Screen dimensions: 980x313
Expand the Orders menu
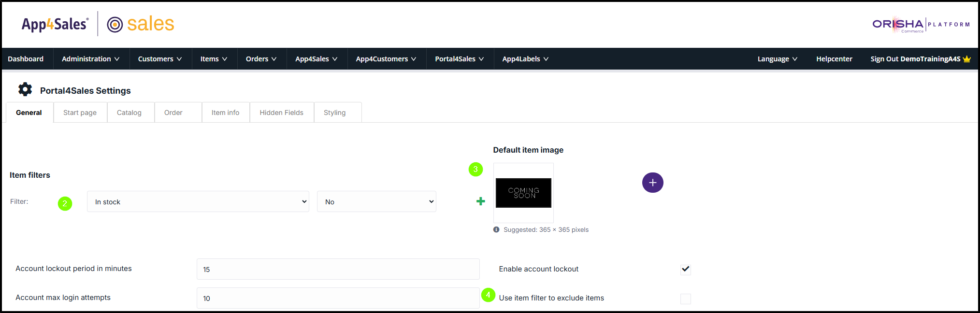(x=261, y=59)
